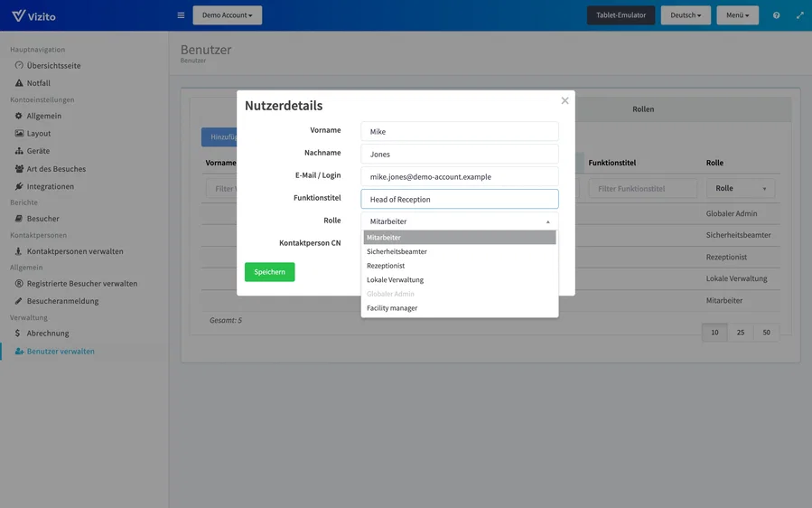Open Übersichtsseite in the sidebar
Viewport: 812px width, 508px height.
54,65
